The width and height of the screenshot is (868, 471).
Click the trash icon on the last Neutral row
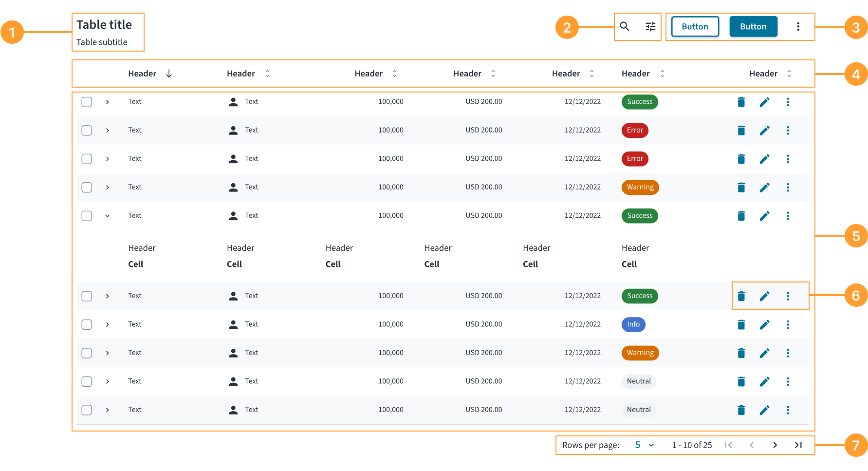[x=741, y=410]
